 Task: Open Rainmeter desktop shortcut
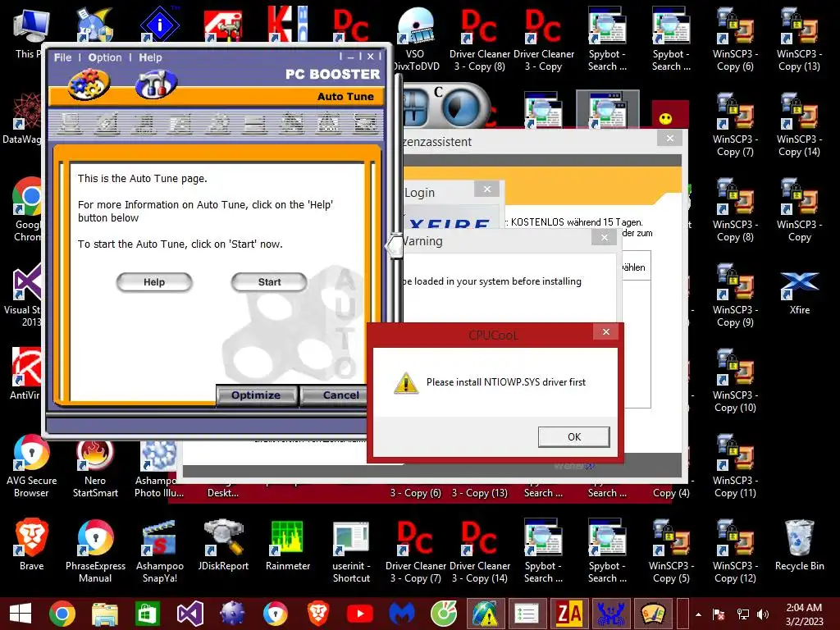(x=288, y=545)
